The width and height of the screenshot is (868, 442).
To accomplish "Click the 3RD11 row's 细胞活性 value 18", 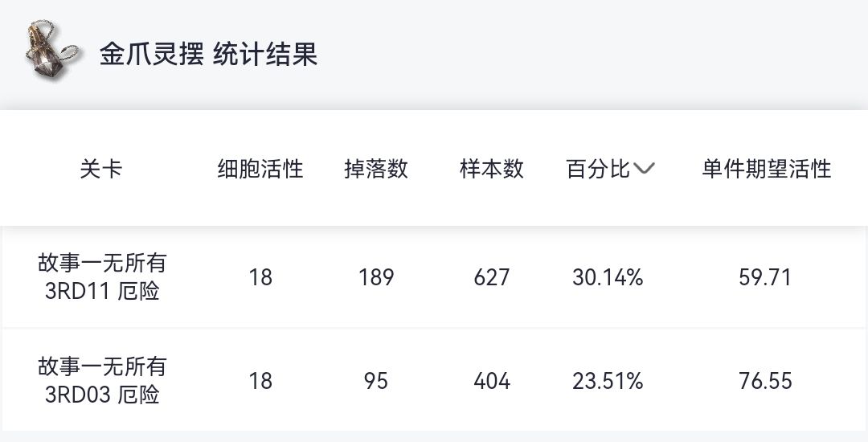I will click(x=260, y=277).
